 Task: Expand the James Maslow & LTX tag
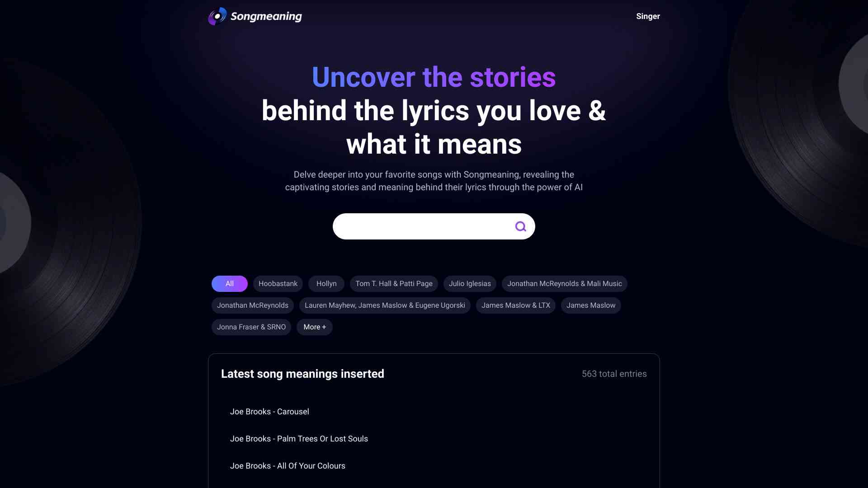pos(515,305)
